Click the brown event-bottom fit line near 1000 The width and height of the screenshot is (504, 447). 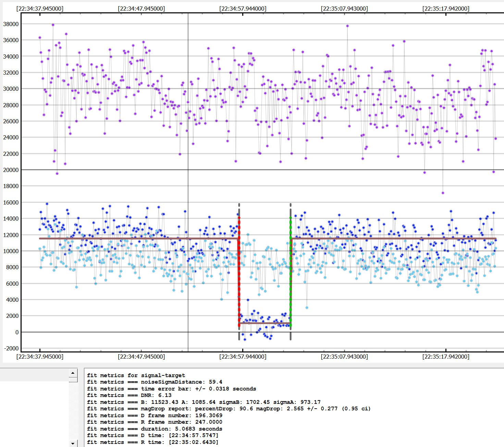[265, 323]
